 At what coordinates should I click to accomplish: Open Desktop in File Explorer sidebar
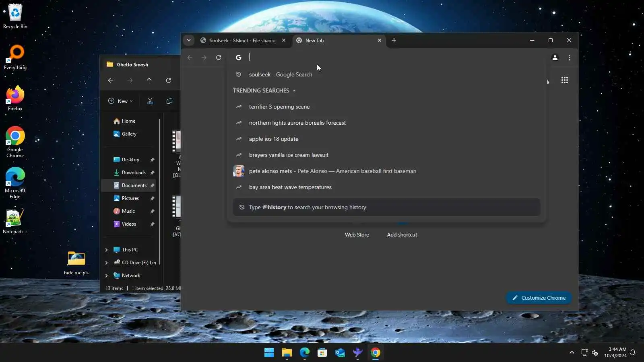pos(129,160)
